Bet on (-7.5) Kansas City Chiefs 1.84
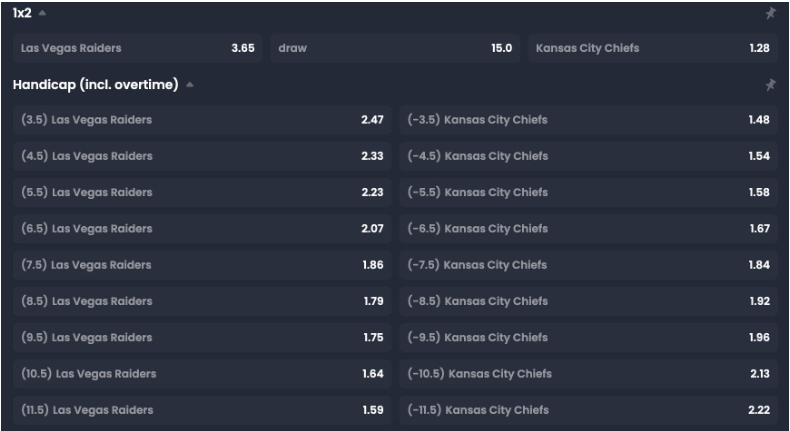Screen dimensions: 790x431 (x=588, y=265)
